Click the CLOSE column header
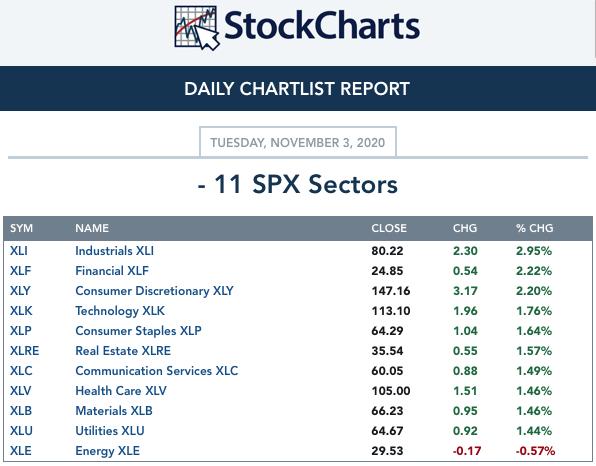 pyautogui.click(x=389, y=228)
